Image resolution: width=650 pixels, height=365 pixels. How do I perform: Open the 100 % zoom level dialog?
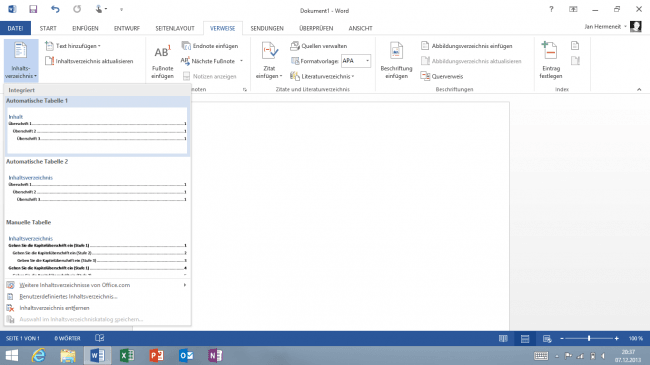click(635, 339)
